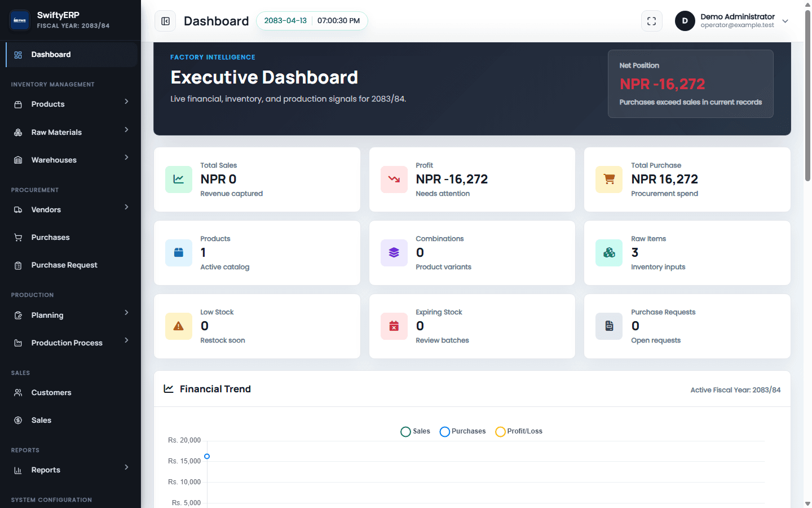The width and height of the screenshot is (812, 508).
Task: Click the 2083-04-13 date badge
Action: click(285, 21)
